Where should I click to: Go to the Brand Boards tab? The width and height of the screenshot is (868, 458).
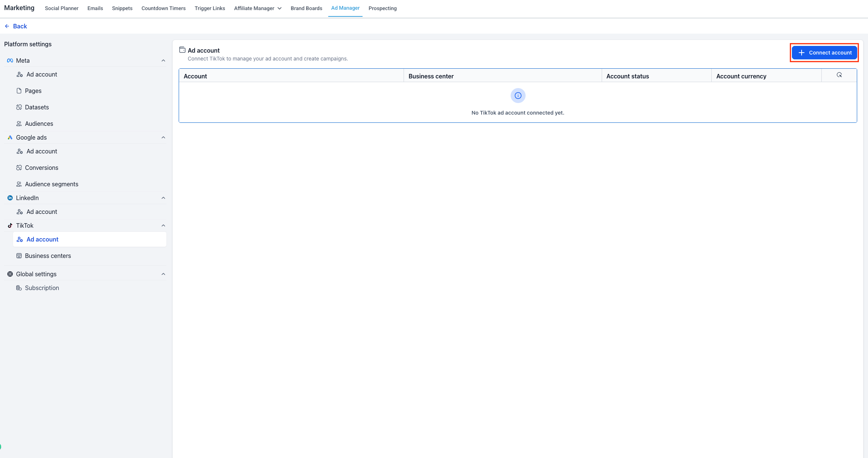tap(306, 8)
